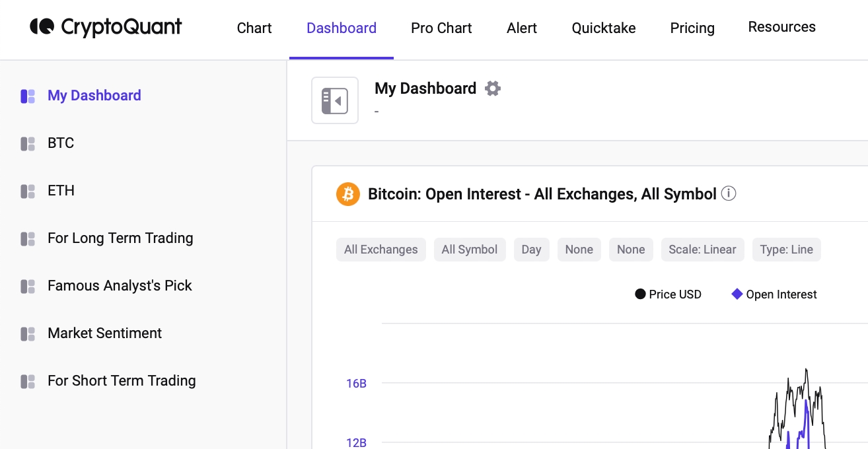Select Famous Analyst's Pick dashboard
The width and height of the screenshot is (868, 449).
[120, 286]
